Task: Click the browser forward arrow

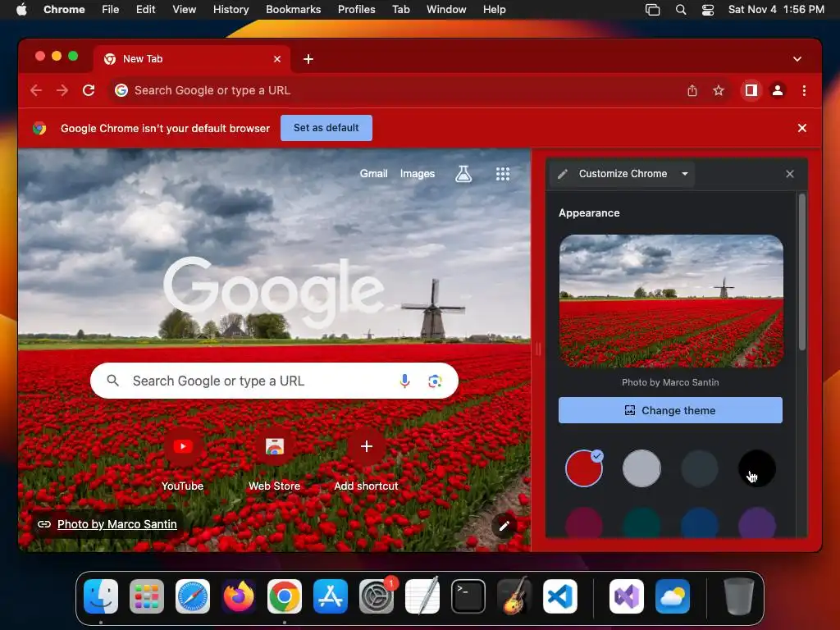Action: 62,90
